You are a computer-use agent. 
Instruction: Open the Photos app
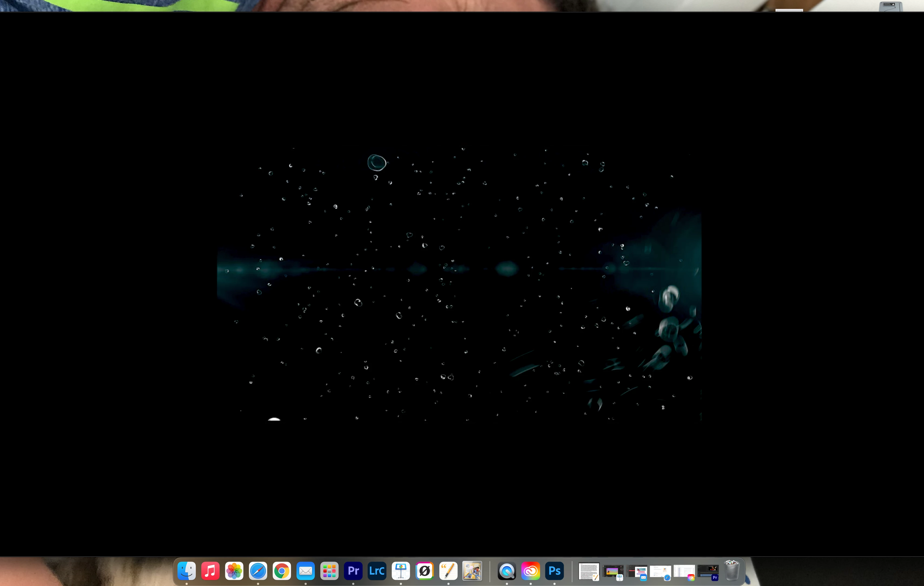tap(234, 571)
